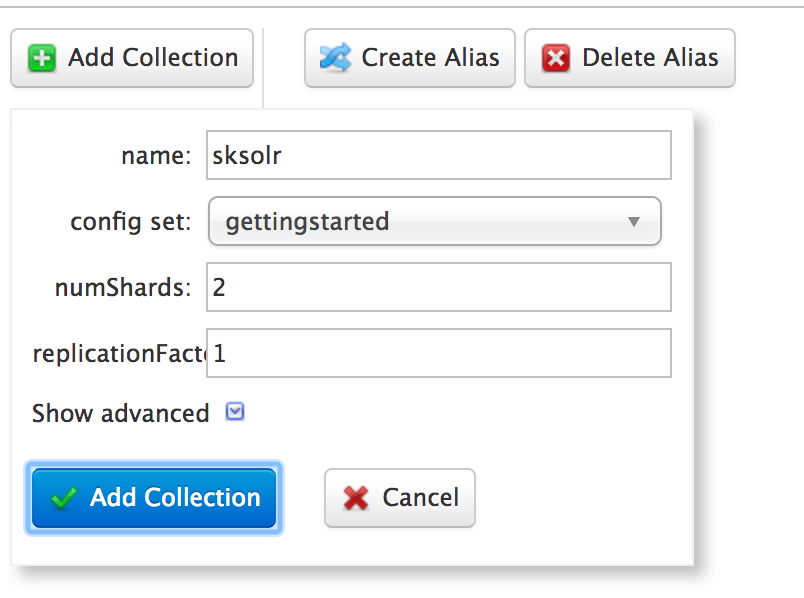The image size is (804, 598).
Task: Open the Delete Alias button
Action: (x=630, y=58)
